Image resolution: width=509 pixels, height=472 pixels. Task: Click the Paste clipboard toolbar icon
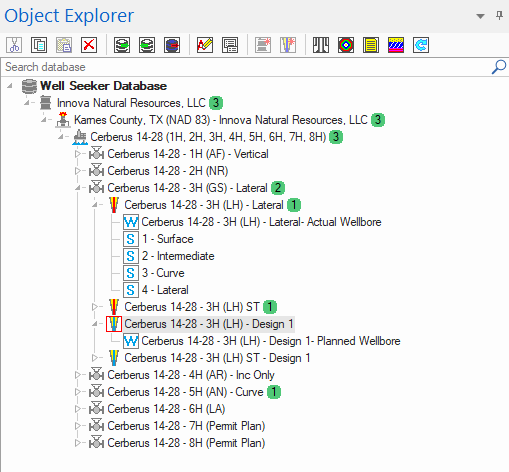tap(64, 45)
